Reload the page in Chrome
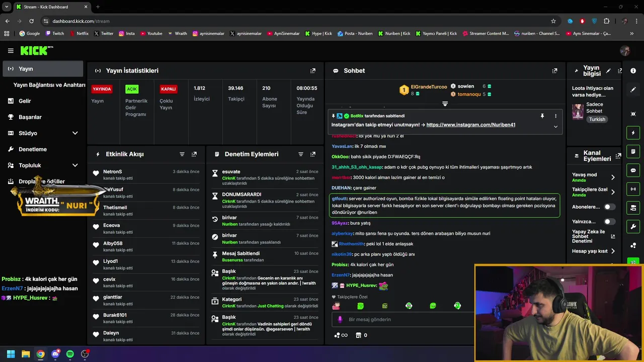 coord(31,21)
